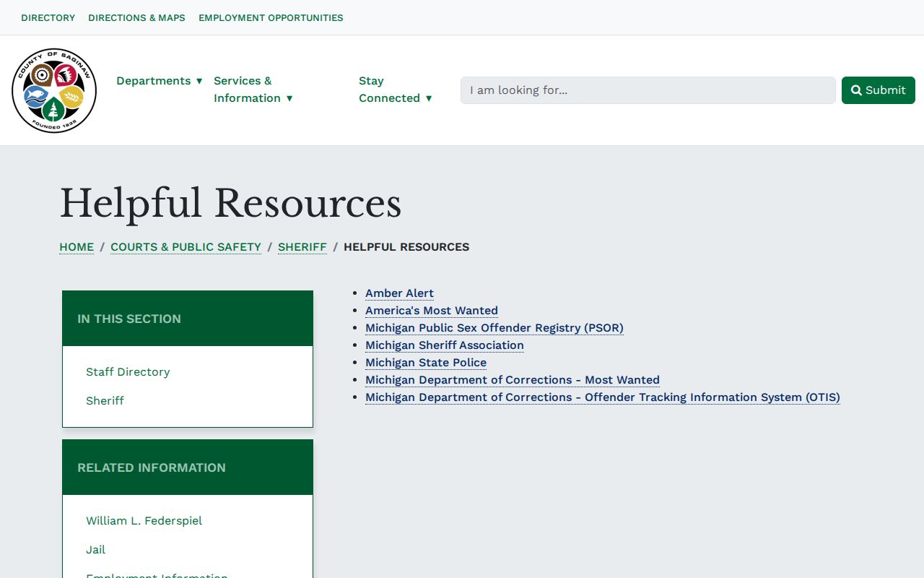
Task: Open Michigan Sheriff Association link
Action: [x=445, y=345]
